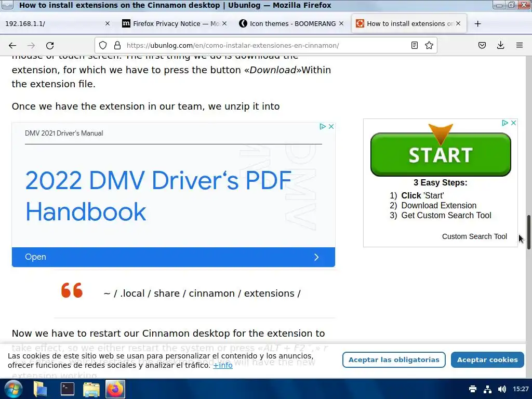This screenshot has height=399, width=532.
Task: Close the DMV handbook ad
Action: 331,127
